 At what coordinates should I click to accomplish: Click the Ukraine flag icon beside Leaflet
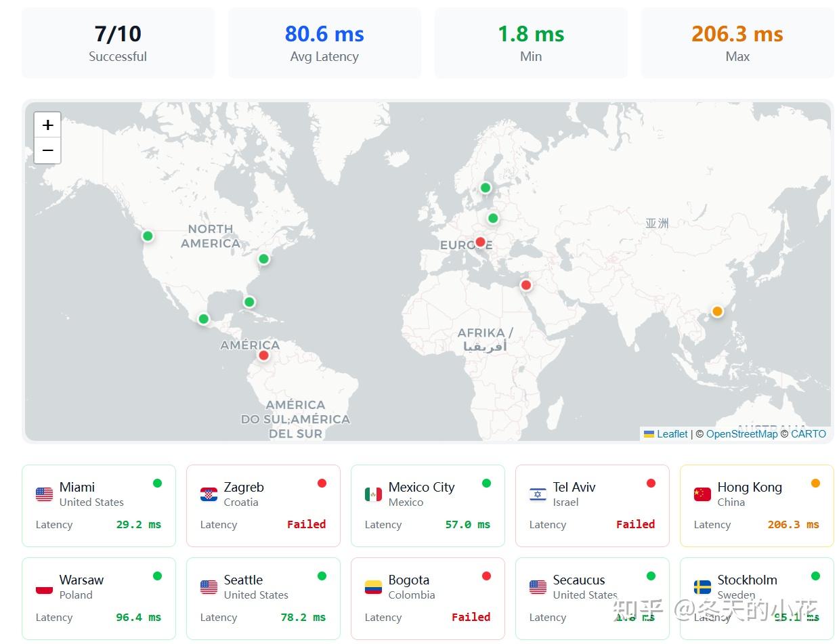(649, 434)
